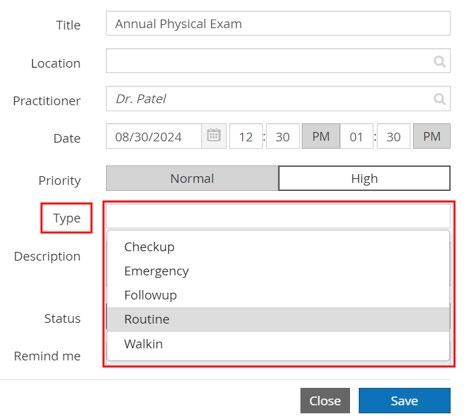This screenshot has width=468, height=417.
Task: Click the Practitioner search magnifier icon
Action: click(x=439, y=99)
